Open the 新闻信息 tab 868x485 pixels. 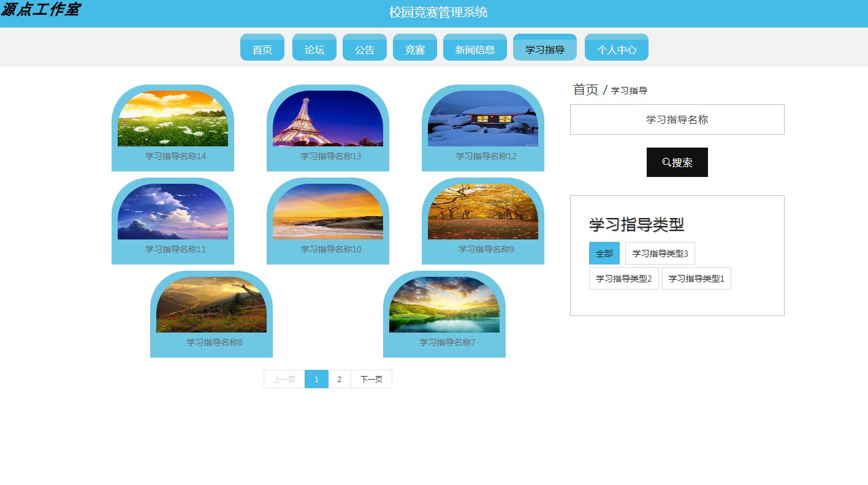pos(475,47)
